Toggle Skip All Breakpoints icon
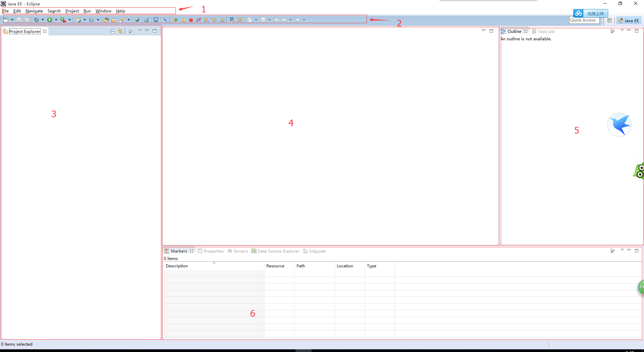The image size is (644, 352). tap(165, 20)
